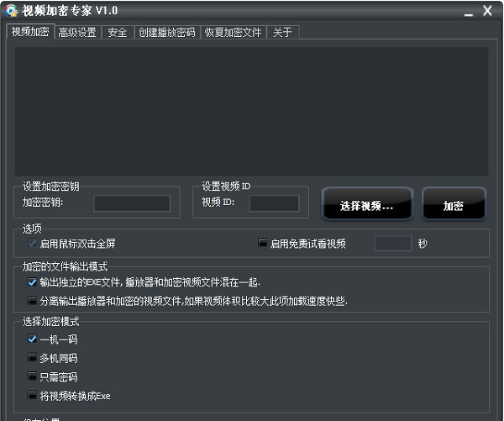Open the 恢复加密文件 tab
The width and height of the screenshot is (504, 421).
pos(233,33)
